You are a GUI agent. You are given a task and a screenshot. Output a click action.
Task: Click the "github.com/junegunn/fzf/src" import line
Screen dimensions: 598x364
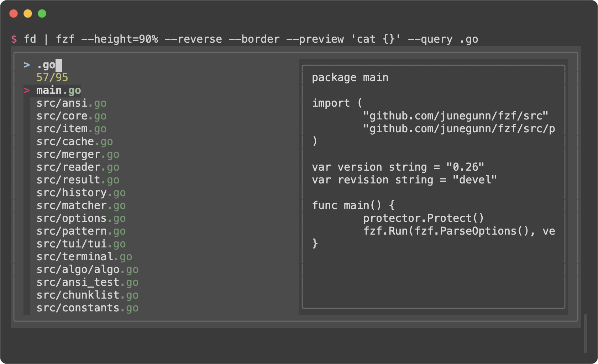tap(456, 116)
